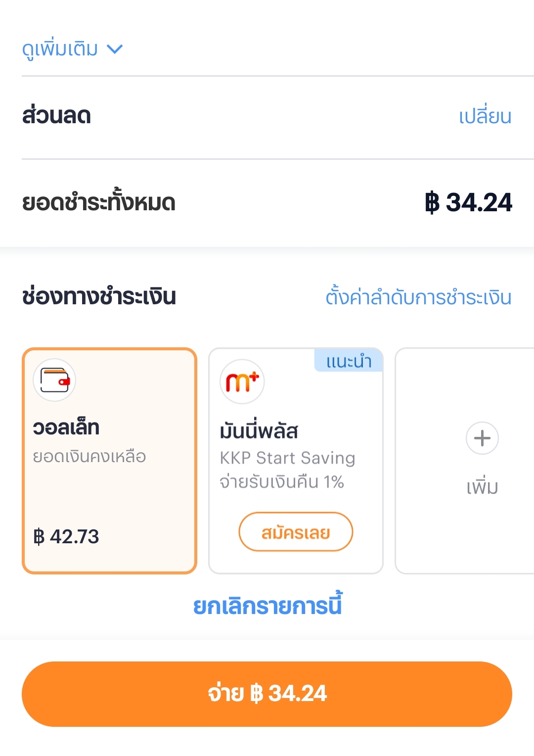Click เปลี่ยน to change the discount
The height and width of the screenshot is (756, 534).
(485, 117)
